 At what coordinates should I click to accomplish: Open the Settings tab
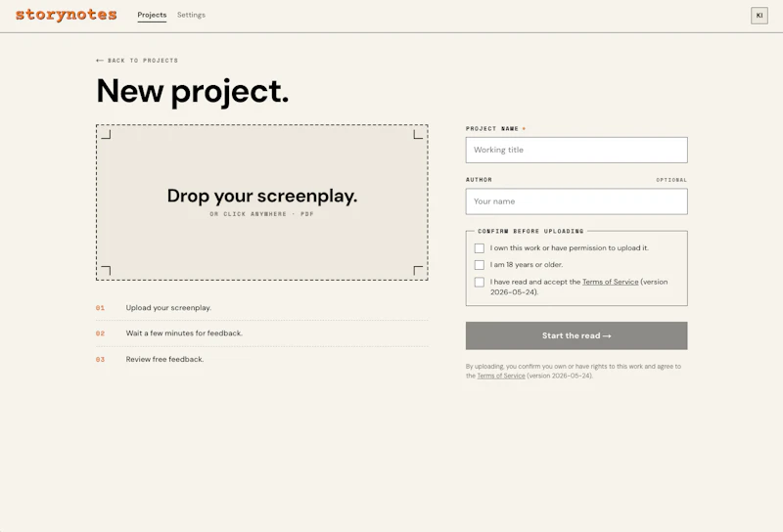pos(191,15)
